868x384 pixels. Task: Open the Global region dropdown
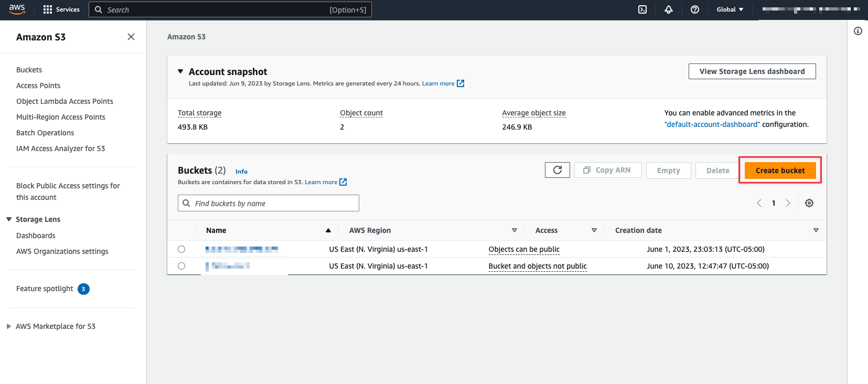730,9
